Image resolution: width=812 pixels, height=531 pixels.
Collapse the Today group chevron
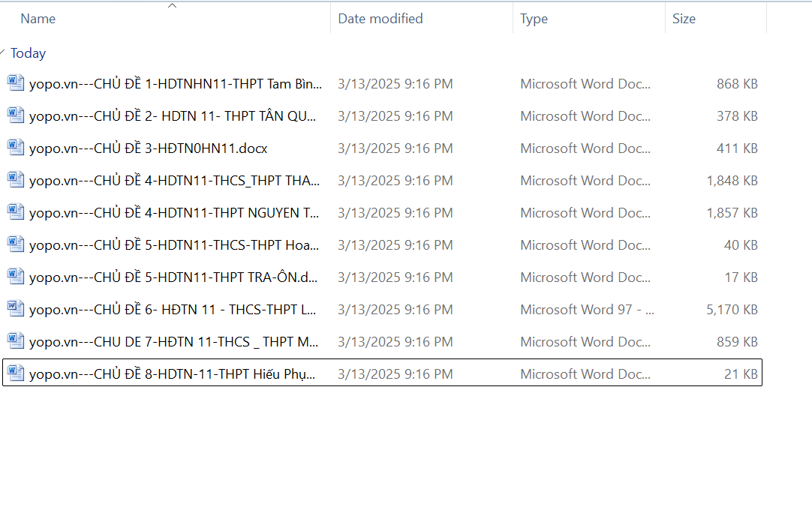[3, 52]
